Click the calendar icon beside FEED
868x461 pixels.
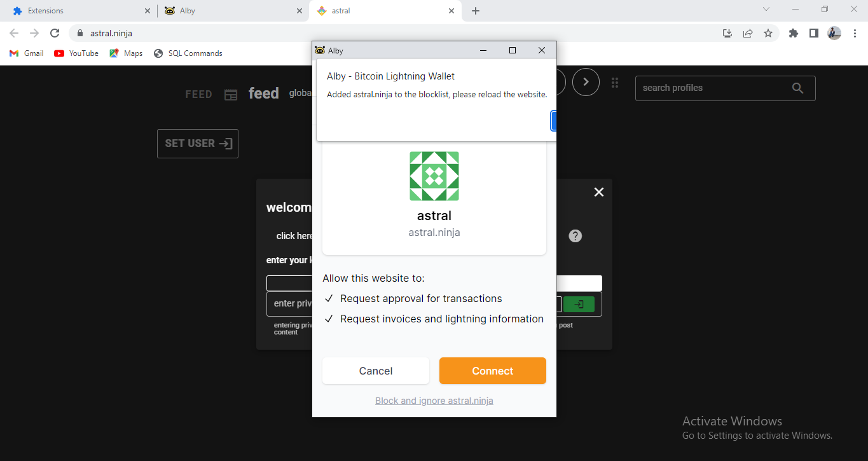pos(231,93)
